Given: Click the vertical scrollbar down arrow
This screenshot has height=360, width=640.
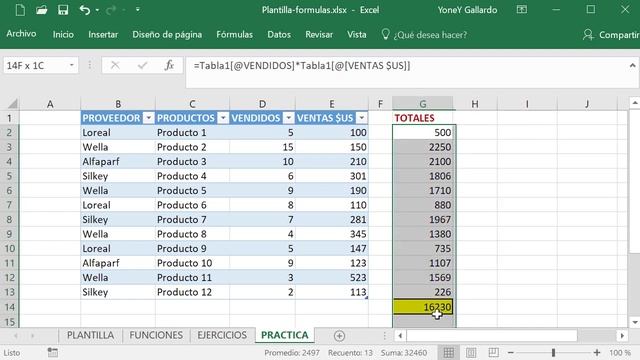Looking at the screenshot, I should point(635,322).
